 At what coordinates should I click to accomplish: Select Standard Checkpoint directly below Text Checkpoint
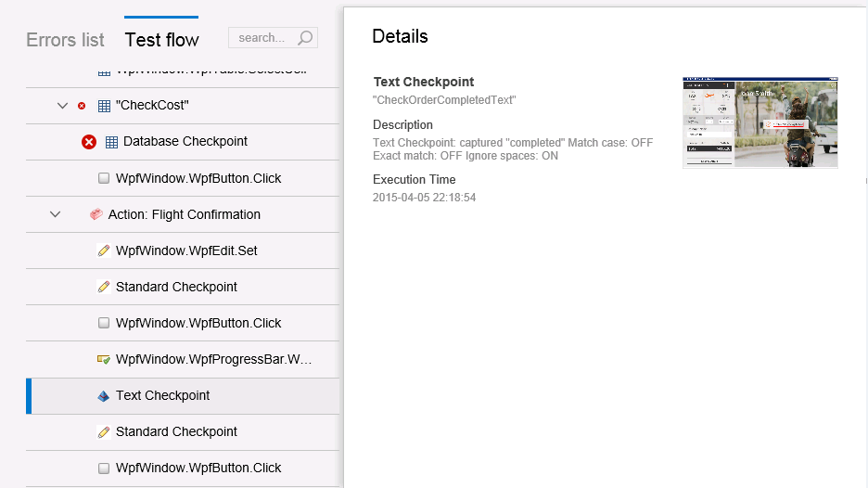click(176, 431)
